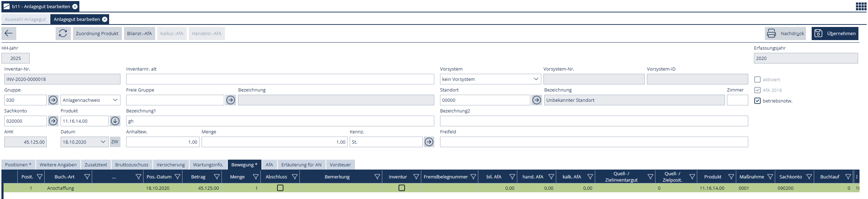Open the app grid menu icon
The width and height of the screenshot is (868, 199).
(x=861, y=6)
